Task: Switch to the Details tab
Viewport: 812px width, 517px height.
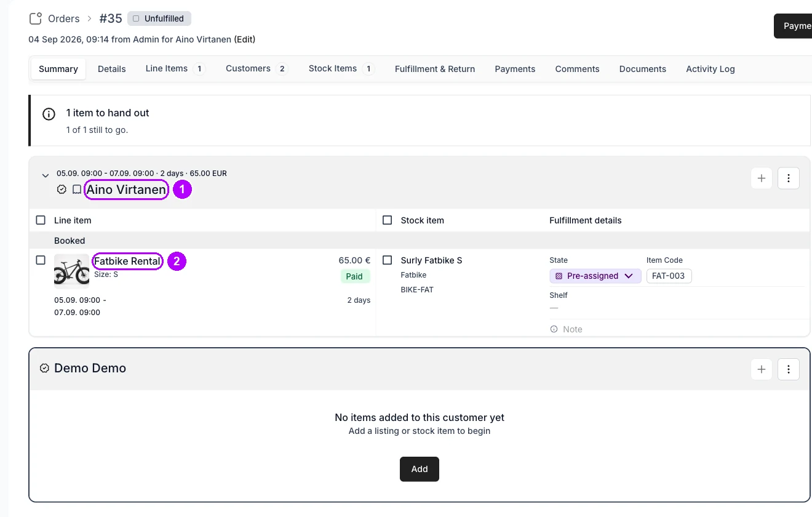Action: pos(112,69)
